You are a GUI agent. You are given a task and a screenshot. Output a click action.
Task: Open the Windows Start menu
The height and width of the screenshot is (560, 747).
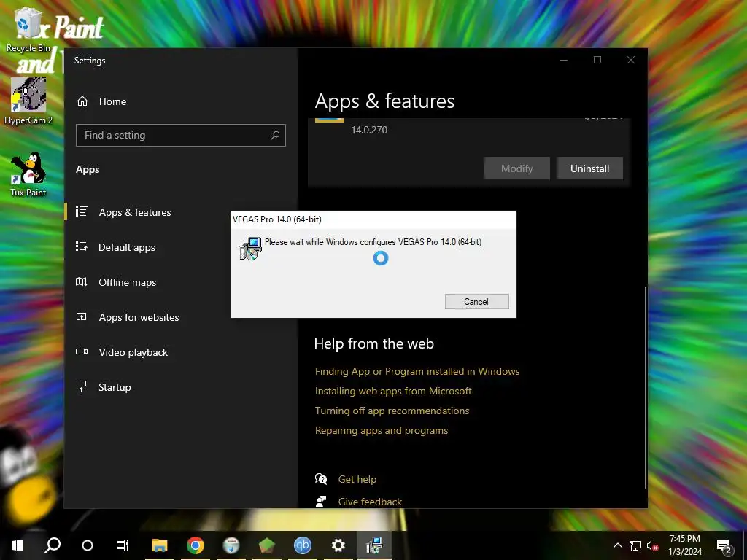click(18, 545)
